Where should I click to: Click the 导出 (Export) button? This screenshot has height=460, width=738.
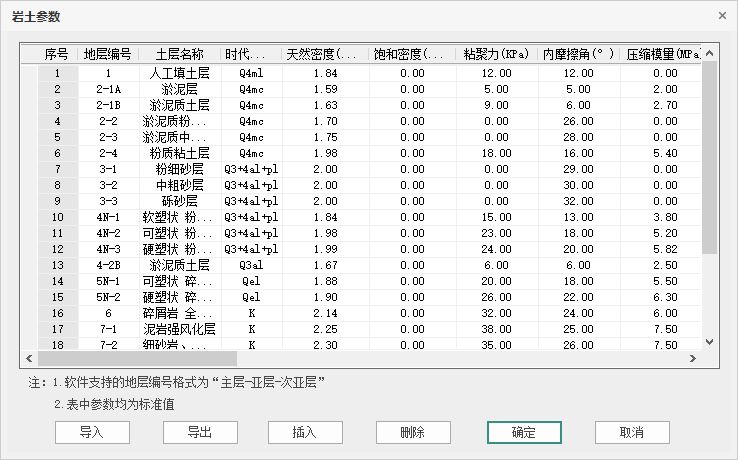[x=200, y=432]
